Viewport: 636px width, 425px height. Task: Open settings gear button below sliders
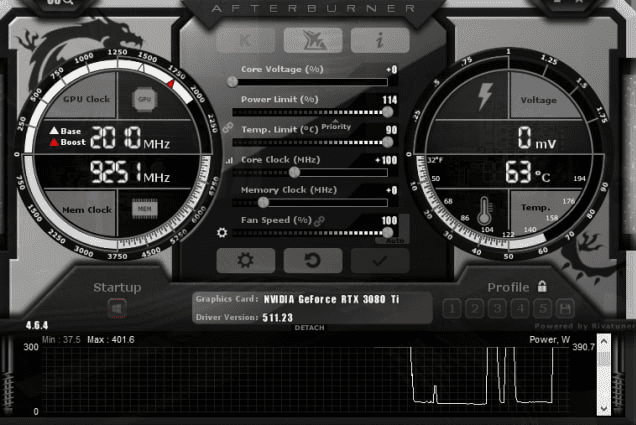pyautogui.click(x=246, y=260)
